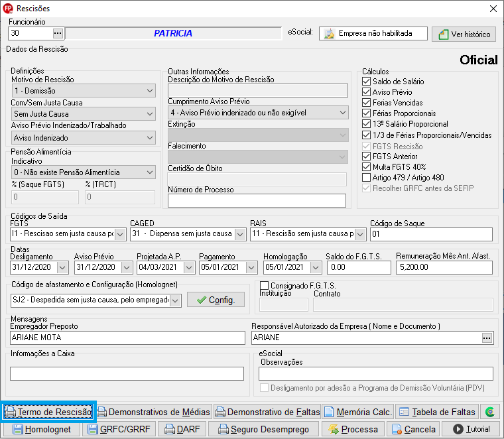Click the Processa button
Image resolution: width=504 pixels, height=439 pixels.
click(x=353, y=429)
